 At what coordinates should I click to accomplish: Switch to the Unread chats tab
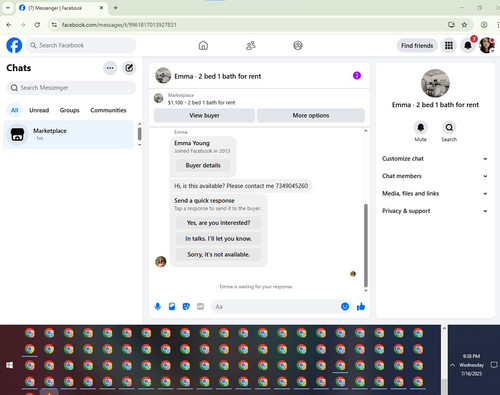(39, 110)
